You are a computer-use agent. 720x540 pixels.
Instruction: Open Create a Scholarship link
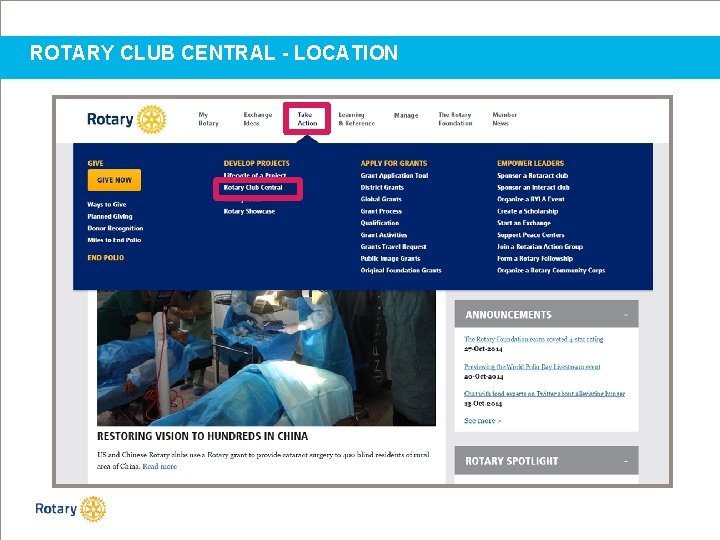click(528, 211)
